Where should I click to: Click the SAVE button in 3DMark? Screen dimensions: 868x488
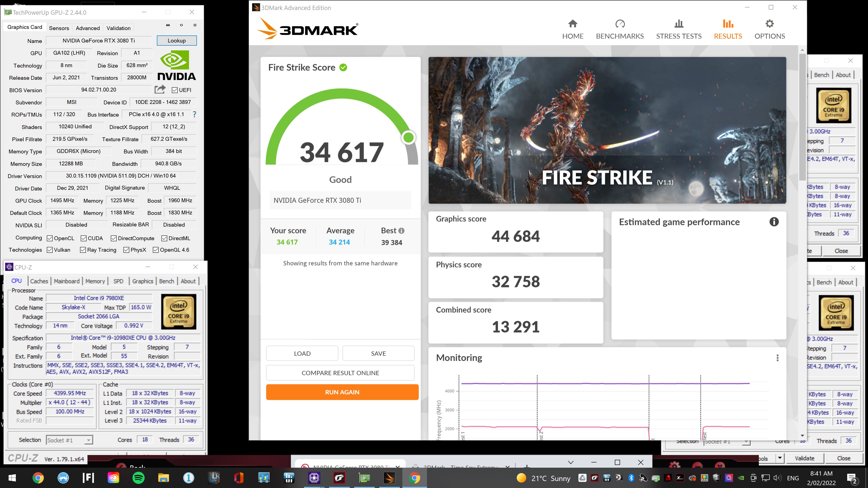pyautogui.click(x=378, y=353)
